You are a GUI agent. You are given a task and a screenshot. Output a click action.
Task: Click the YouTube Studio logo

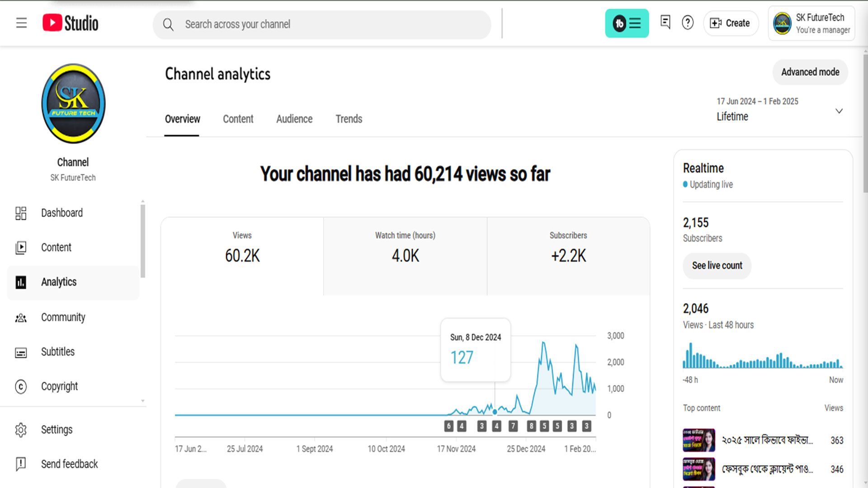coord(71,23)
